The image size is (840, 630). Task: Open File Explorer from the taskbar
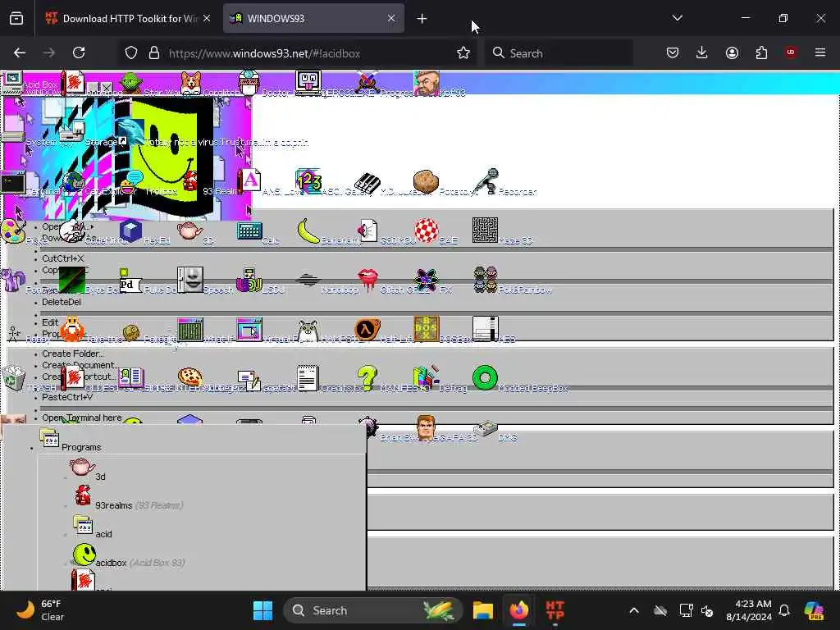click(x=482, y=610)
